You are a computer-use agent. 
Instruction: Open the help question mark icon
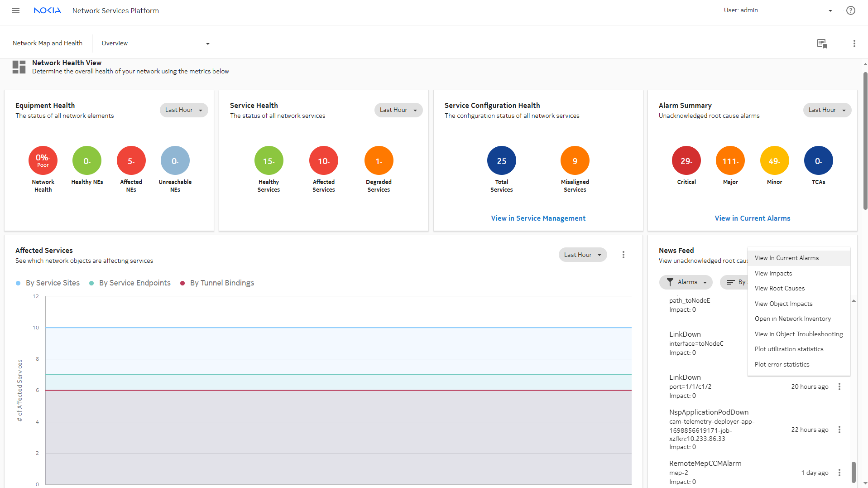pos(850,10)
